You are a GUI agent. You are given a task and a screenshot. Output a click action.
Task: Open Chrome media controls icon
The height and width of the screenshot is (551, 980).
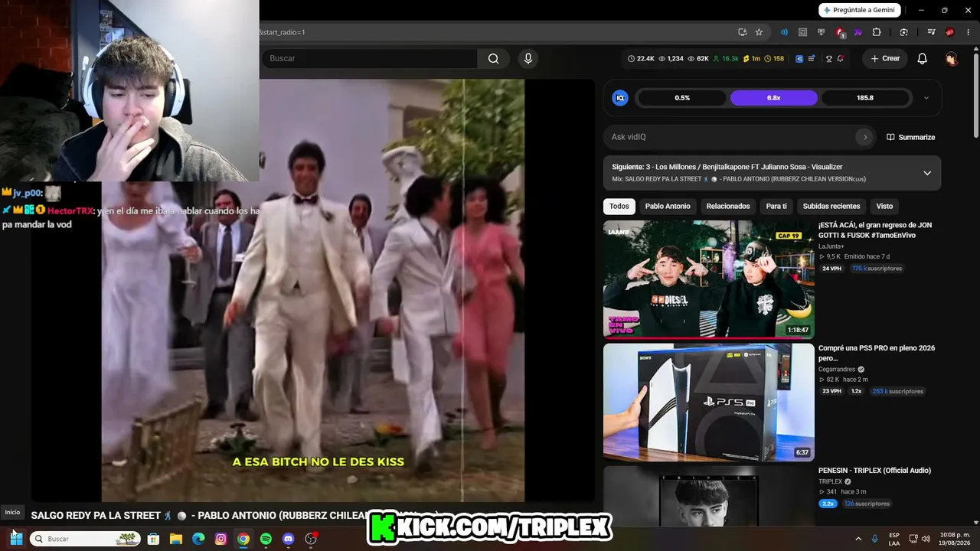932,32
